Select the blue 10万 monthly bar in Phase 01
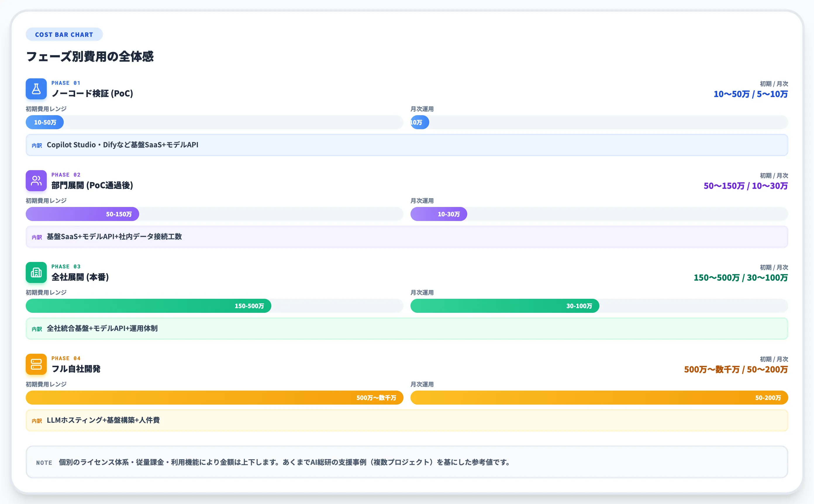This screenshot has height=504, width=814. [x=420, y=122]
